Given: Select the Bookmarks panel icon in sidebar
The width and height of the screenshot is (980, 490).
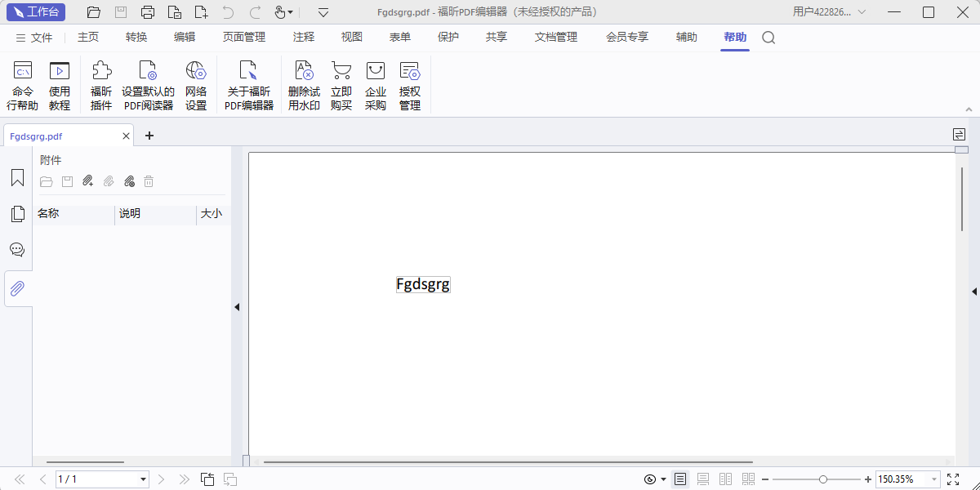Looking at the screenshot, I should 17,177.
